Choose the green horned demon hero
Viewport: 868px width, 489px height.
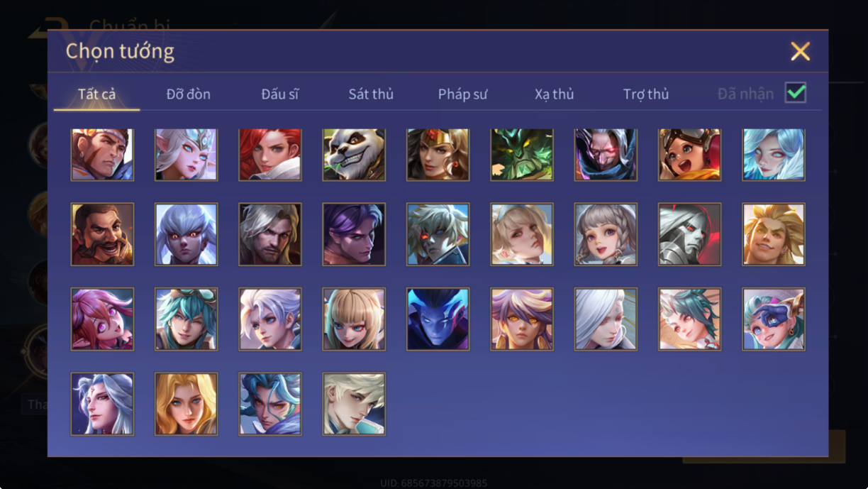522,155
